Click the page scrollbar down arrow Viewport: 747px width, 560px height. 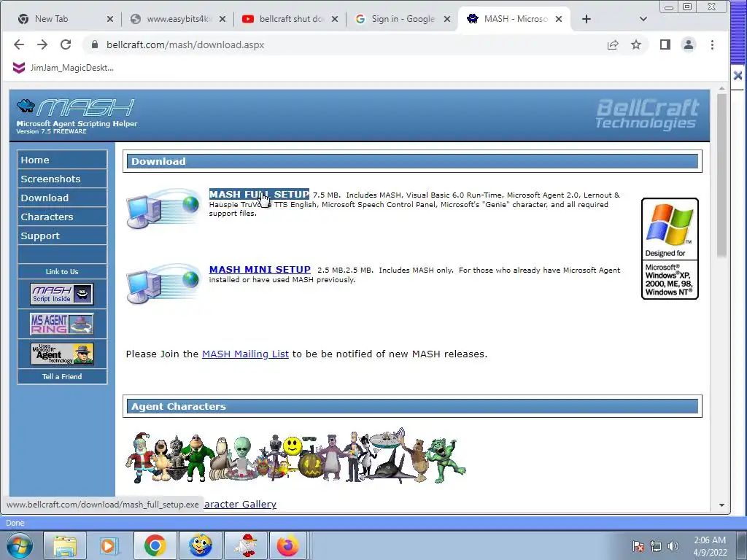(x=721, y=505)
